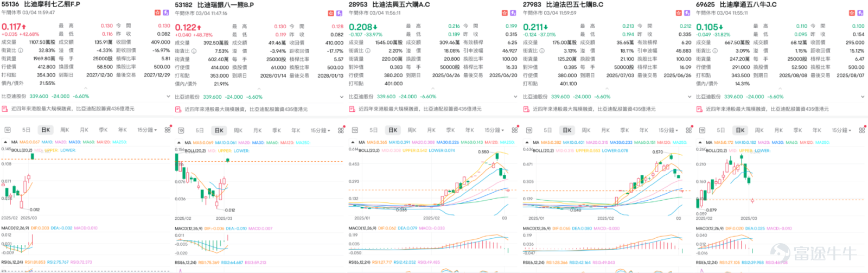Click the 街貨比 info icon in 55136 panel
This screenshot has height=273, width=868.
[21, 50]
